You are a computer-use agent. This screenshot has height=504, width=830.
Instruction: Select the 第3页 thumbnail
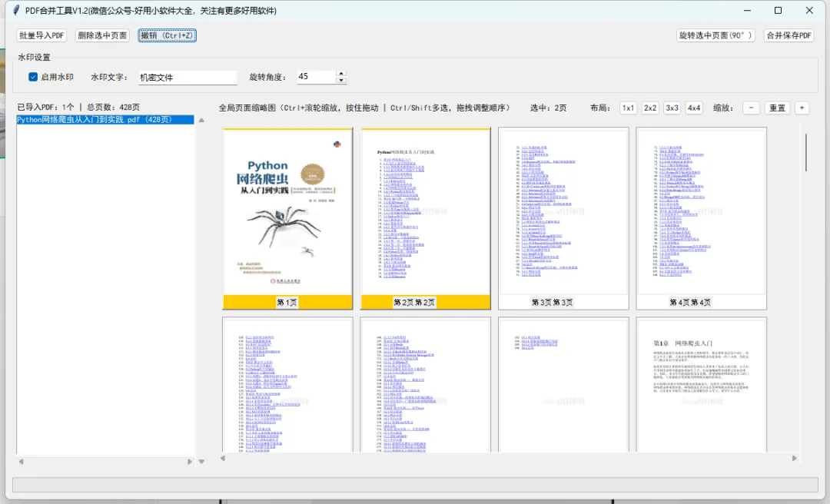point(563,218)
